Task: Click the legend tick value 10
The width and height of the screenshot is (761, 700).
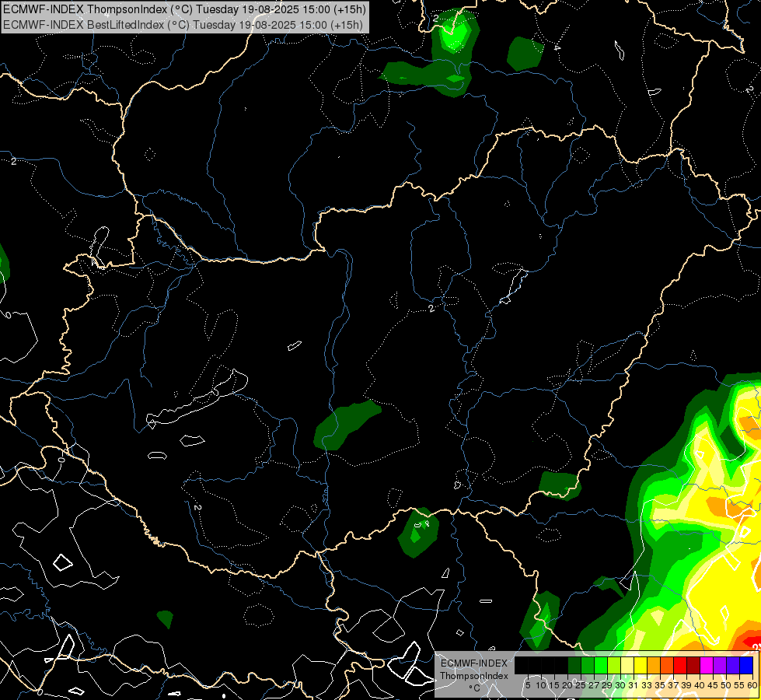Action: coord(541,685)
